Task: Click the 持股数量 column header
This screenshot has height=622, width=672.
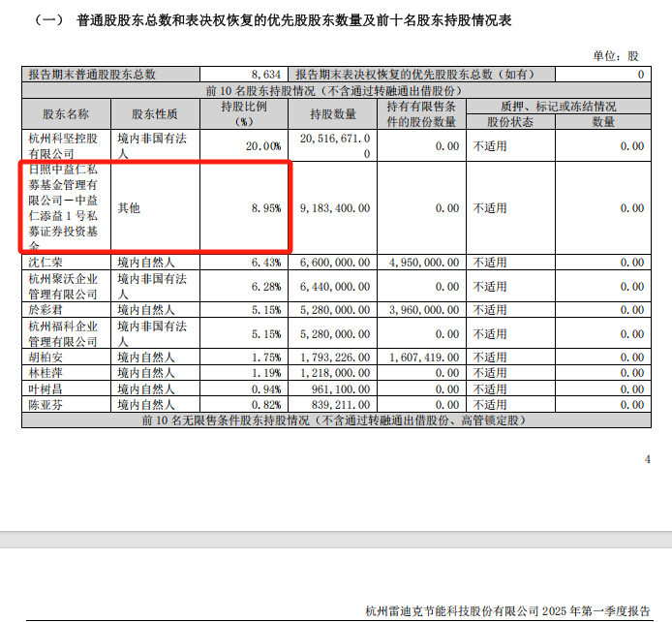Action: 332,114
